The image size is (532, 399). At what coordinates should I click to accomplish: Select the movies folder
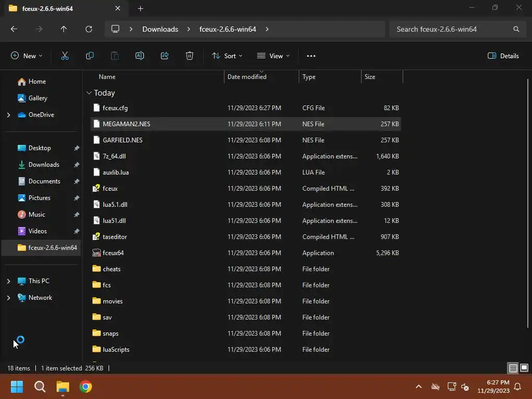[113, 301]
